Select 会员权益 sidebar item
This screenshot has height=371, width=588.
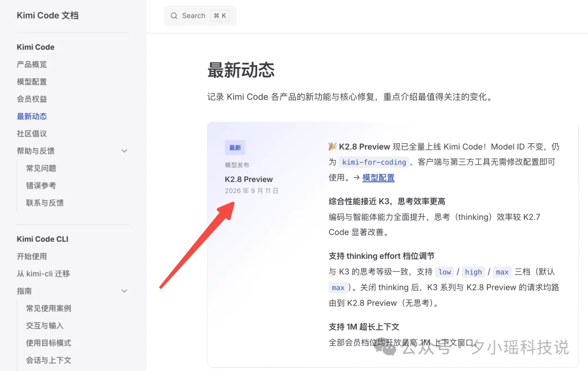point(32,99)
